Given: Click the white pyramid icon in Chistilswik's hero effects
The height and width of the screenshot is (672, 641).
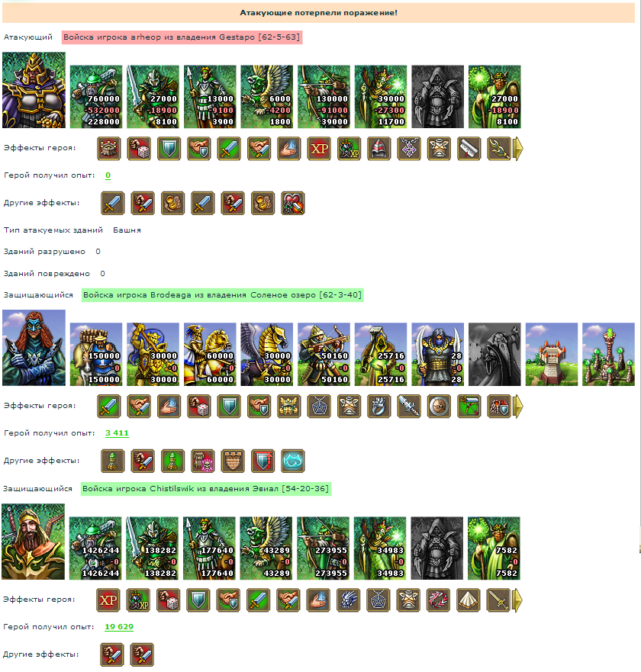Looking at the screenshot, I should (x=469, y=600).
